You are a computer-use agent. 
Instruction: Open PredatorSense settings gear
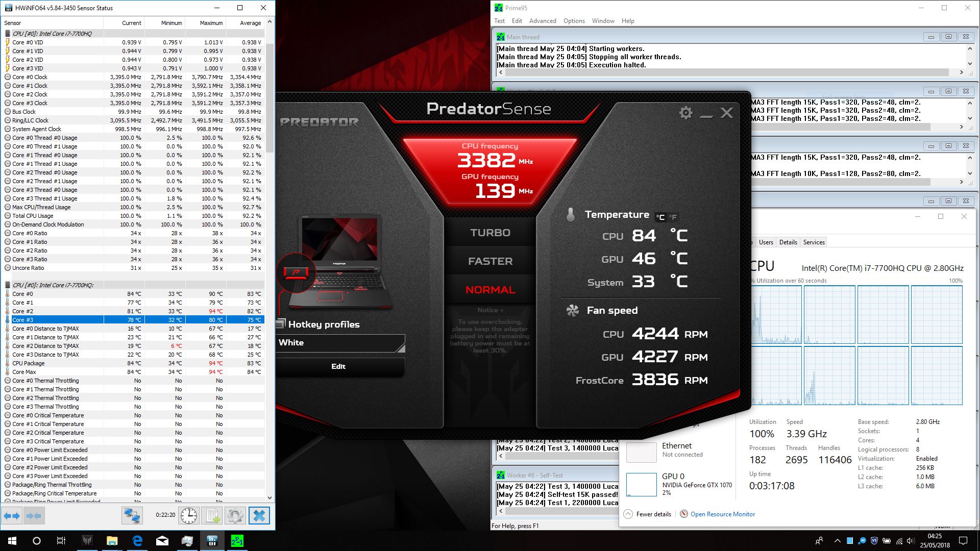tap(685, 113)
